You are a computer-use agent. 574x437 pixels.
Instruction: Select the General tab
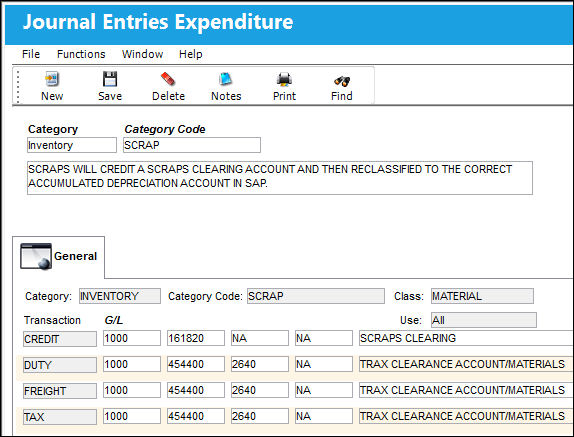point(59,257)
